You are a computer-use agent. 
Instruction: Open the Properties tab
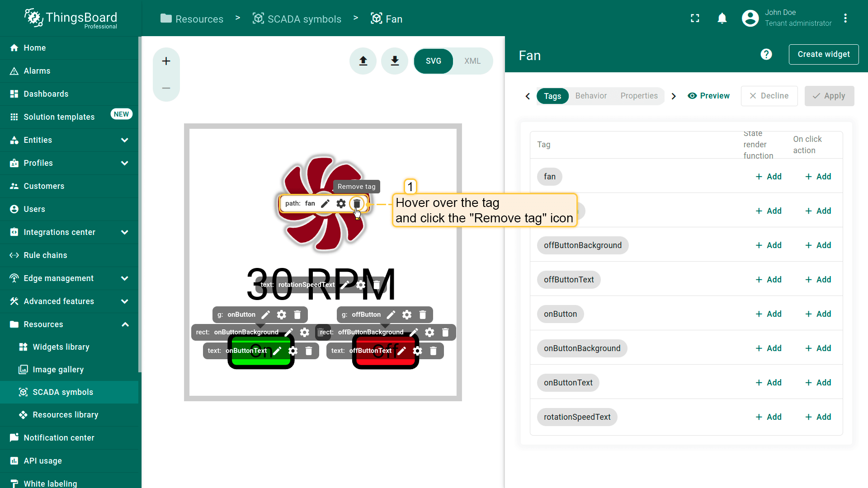pyautogui.click(x=639, y=96)
